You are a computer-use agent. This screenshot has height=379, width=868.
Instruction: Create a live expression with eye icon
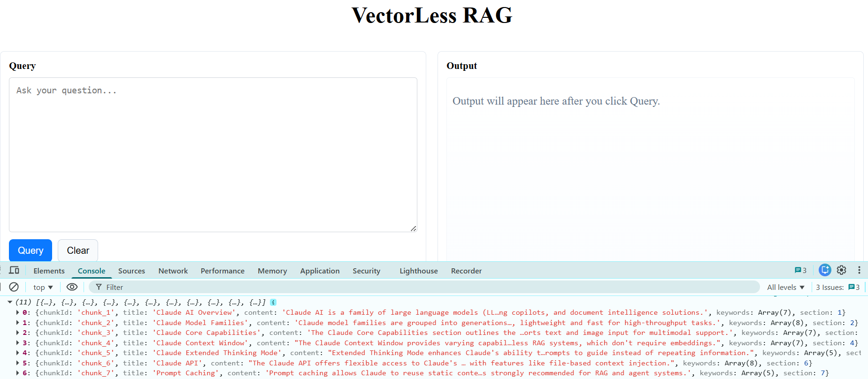(x=72, y=287)
